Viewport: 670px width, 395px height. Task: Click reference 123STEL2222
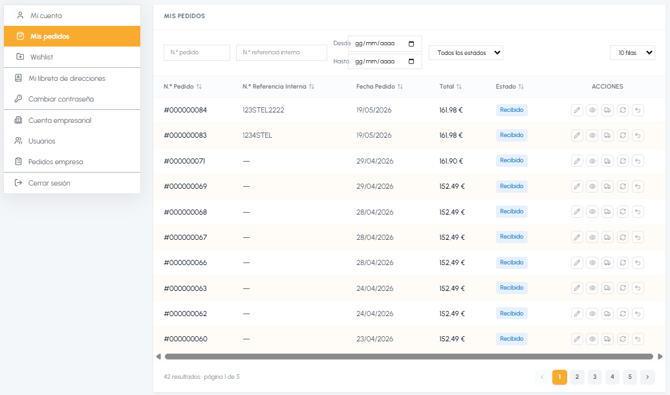pos(263,110)
